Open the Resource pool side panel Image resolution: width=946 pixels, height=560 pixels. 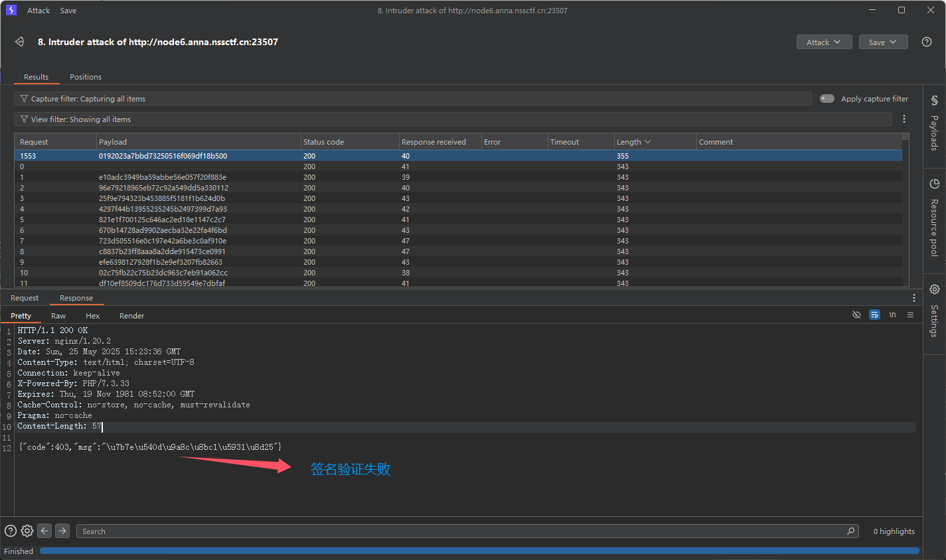click(934, 218)
